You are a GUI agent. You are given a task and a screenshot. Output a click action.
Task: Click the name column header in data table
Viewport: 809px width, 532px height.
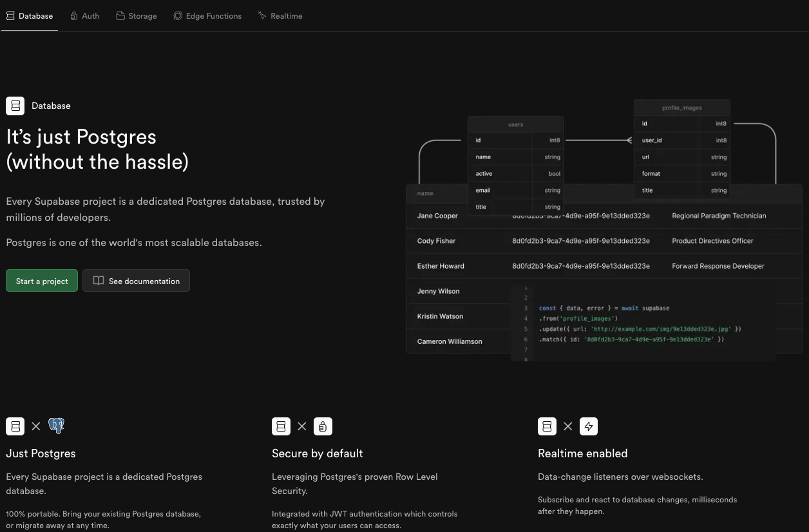coord(425,193)
